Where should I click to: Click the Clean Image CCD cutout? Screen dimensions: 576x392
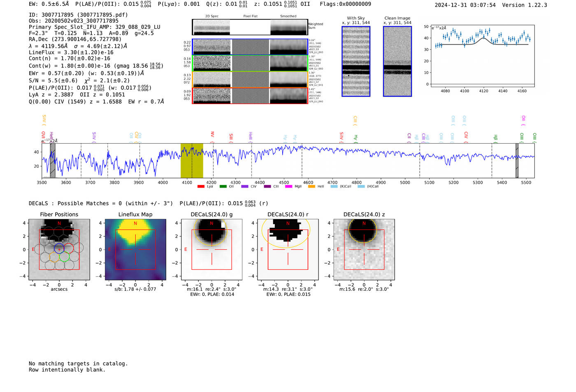[397, 61]
